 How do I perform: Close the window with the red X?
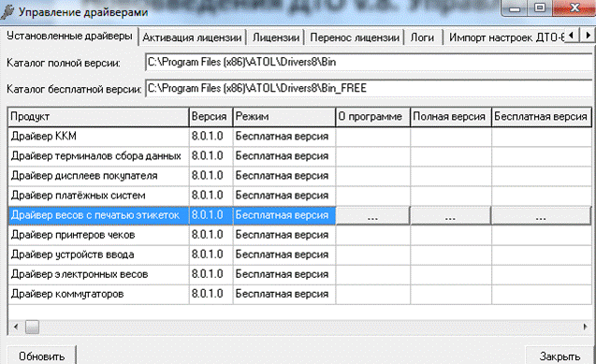coord(574,8)
